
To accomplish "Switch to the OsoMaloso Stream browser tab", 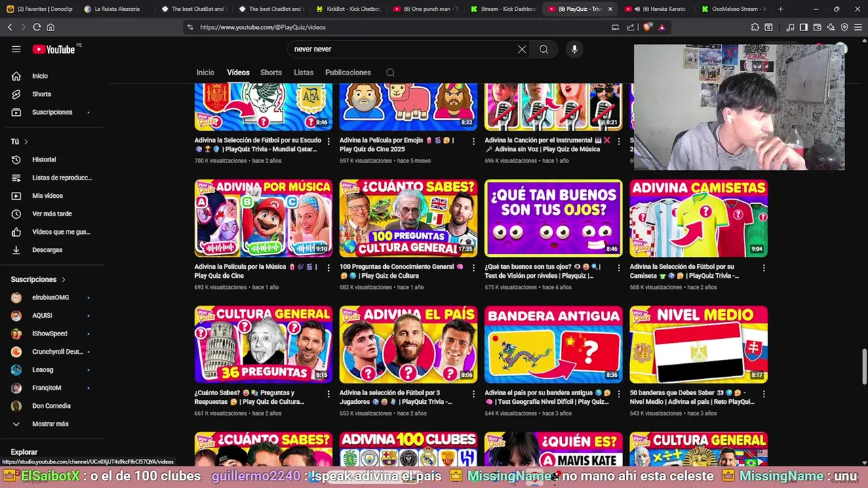I will (x=734, y=9).
